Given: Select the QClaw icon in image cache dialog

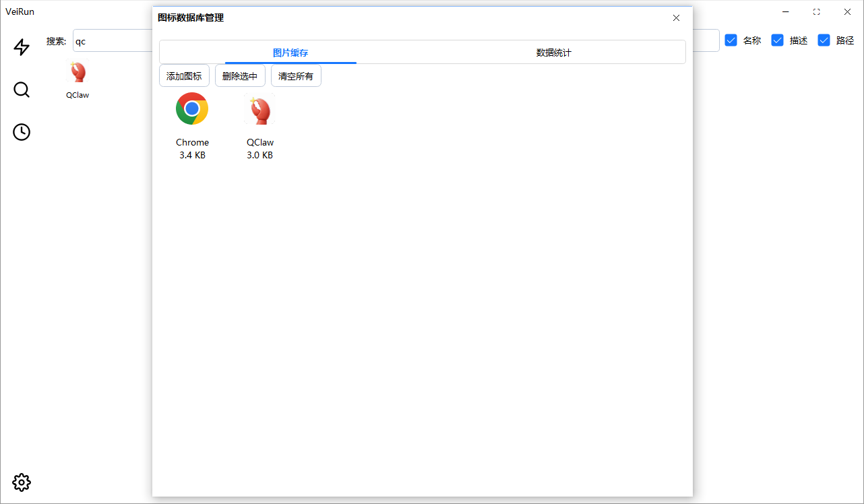Looking at the screenshot, I should (259, 110).
